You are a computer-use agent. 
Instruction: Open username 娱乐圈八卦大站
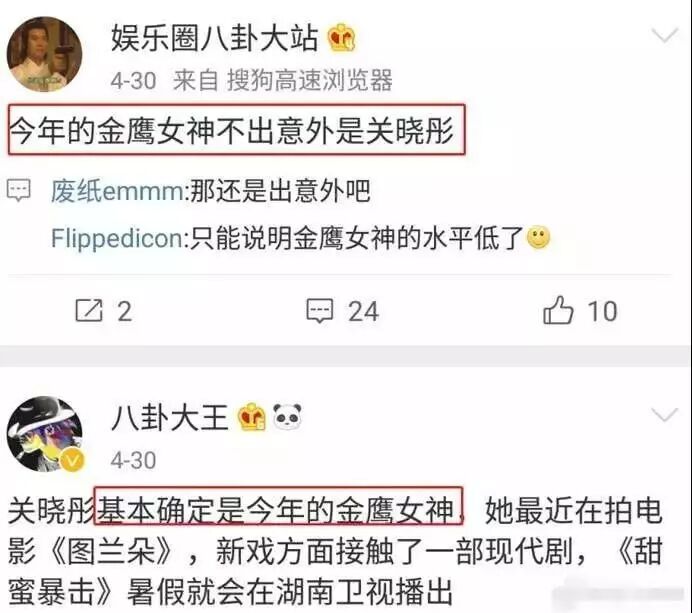coord(214,38)
